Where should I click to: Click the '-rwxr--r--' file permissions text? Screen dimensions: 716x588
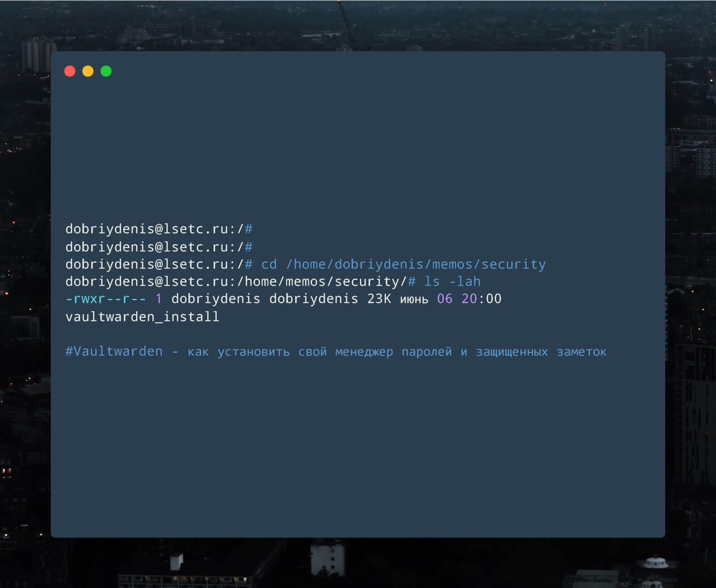pyautogui.click(x=106, y=299)
